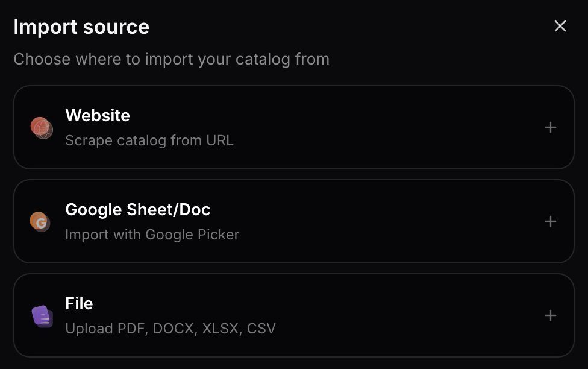This screenshot has width=588, height=369.
Task: Expand Google Sheet/Doc using its plus icon
Action: tap(550, 221)
